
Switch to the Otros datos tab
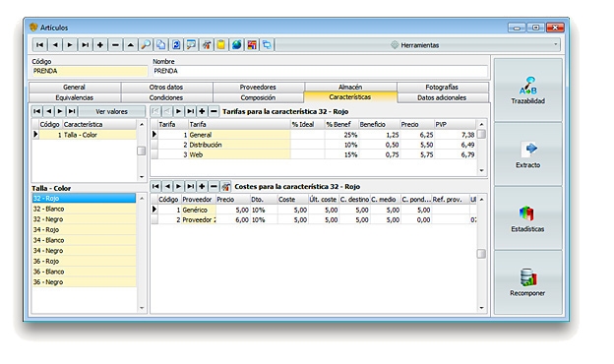tap(166, 87)
